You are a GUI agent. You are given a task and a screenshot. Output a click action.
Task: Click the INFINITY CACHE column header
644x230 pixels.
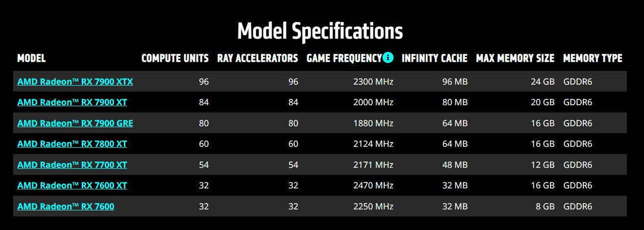[x=435, y=58]
